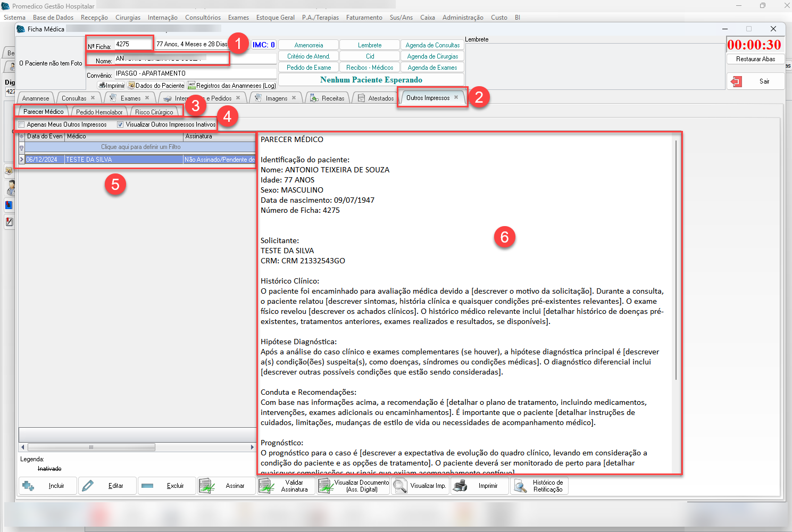Open the Administração menu
This screenshot has height=532, width=792.
pos(463,18)
